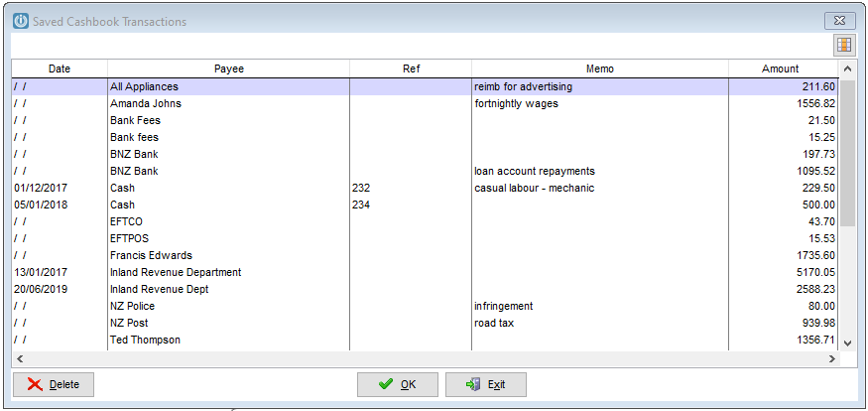Click the Ref column header

411,69
